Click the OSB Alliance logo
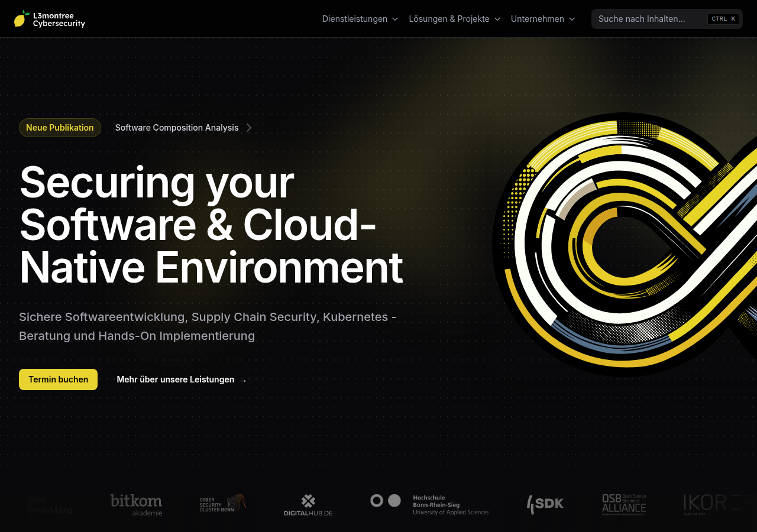The height and width of the screenshot is (532, 757). tap(624, 504)
